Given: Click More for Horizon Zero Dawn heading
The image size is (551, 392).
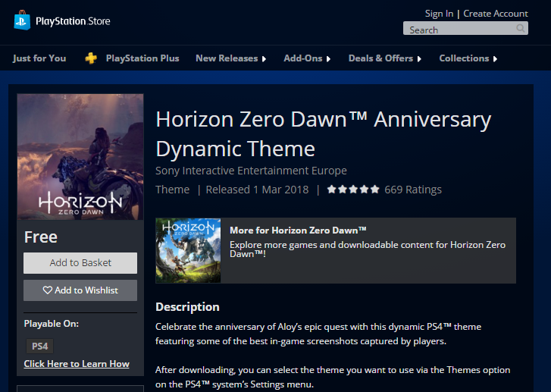Looking at the screenshot, I should 298,230.
